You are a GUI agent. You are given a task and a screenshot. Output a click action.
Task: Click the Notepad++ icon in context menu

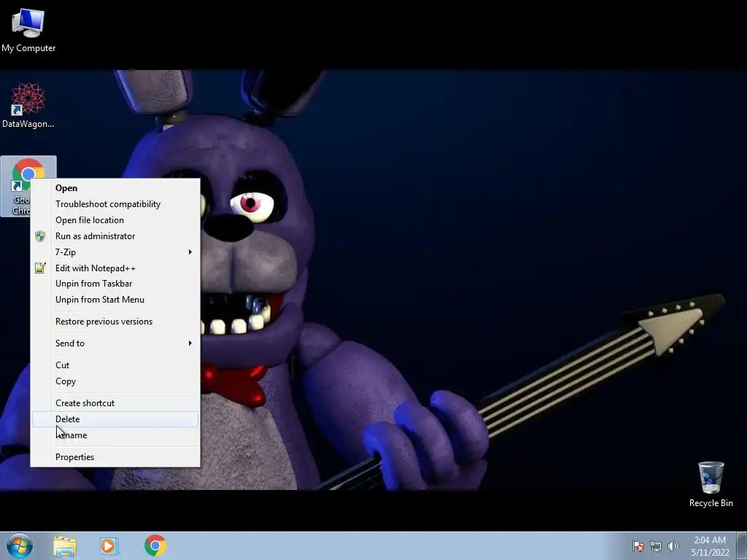pyautogui.click(x=40, y=268)
